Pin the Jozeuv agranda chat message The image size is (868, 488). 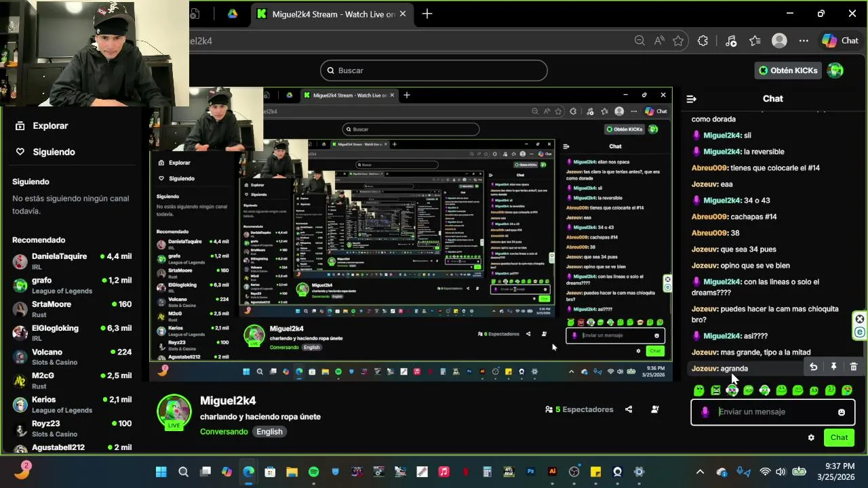[833, 367]
